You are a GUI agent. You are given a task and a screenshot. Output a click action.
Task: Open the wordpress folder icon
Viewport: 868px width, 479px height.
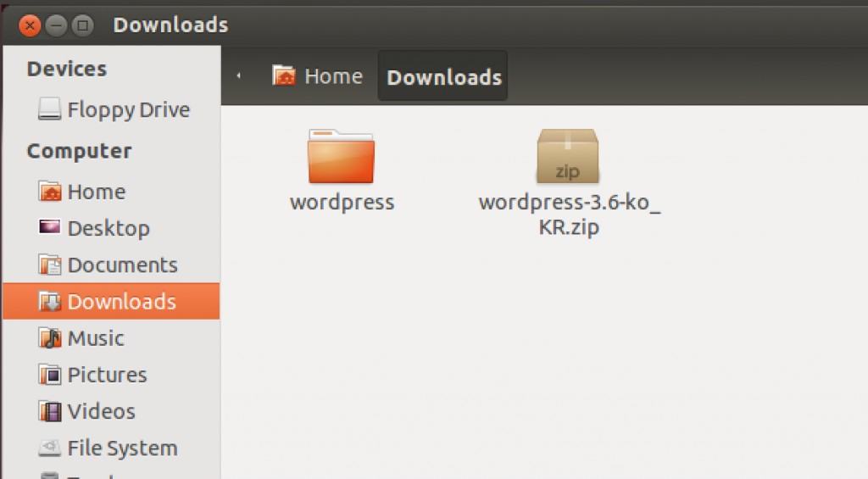pos(341,157)
